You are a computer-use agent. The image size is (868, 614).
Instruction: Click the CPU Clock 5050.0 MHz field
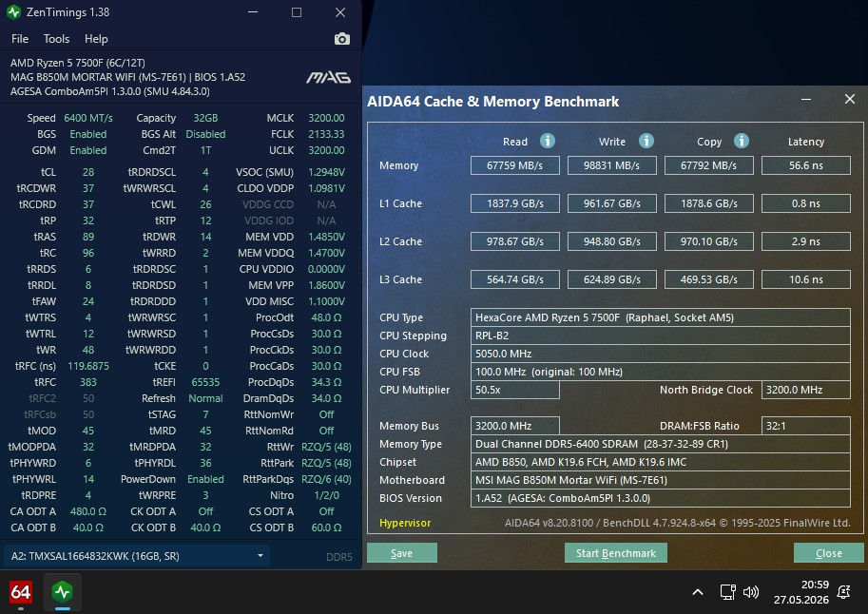click(661, 354)
